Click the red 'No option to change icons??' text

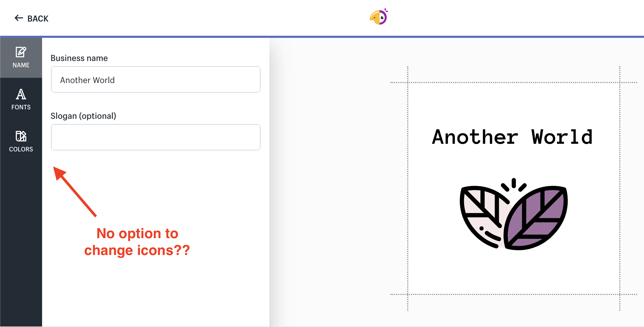coord(137,242)
